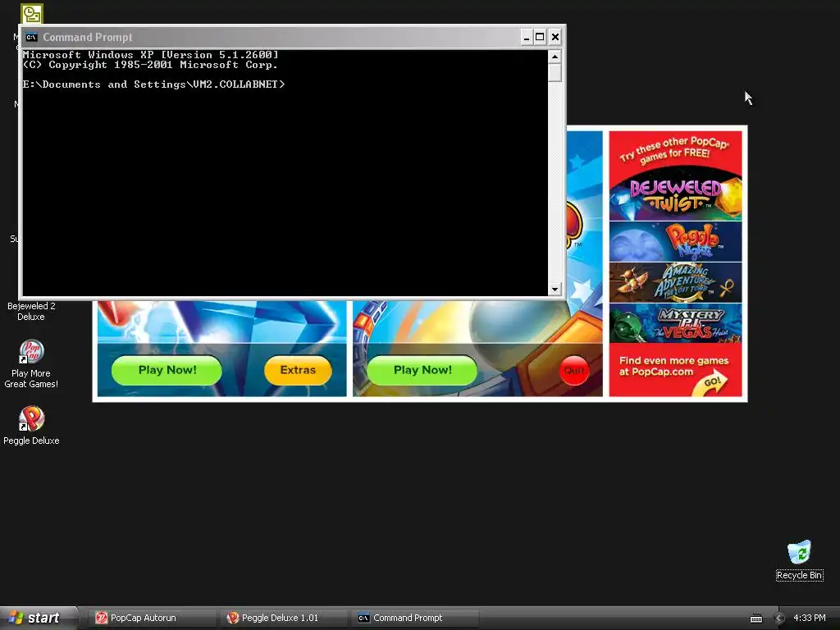The image size is (840, 630).
Task: Click the GO! arrow for PopCap.com
Action: point(711,384)
